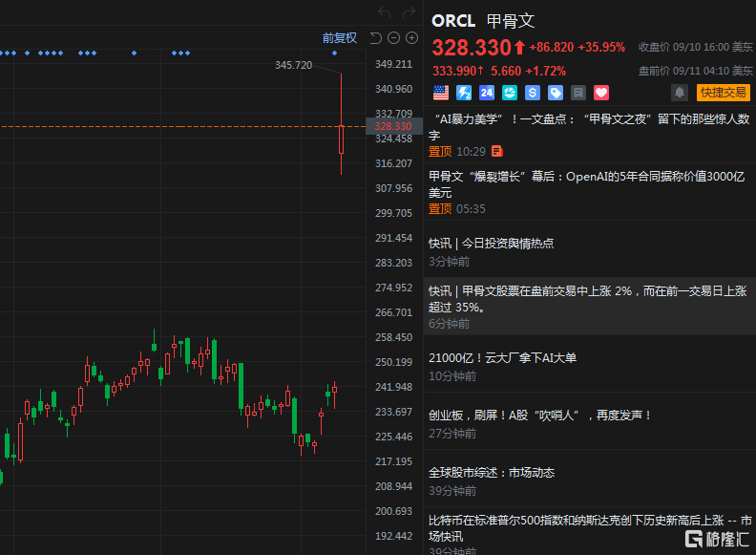Image resolution: width=756 pixels, height=555 pixels.
Task: Click the blue 24-hour trading icon
Action: tap(487, 93)
